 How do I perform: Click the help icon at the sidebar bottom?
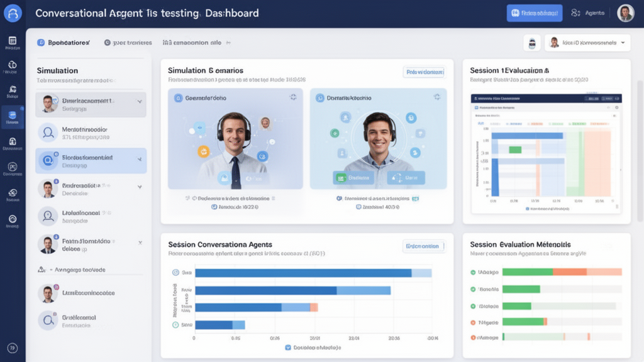12,348
